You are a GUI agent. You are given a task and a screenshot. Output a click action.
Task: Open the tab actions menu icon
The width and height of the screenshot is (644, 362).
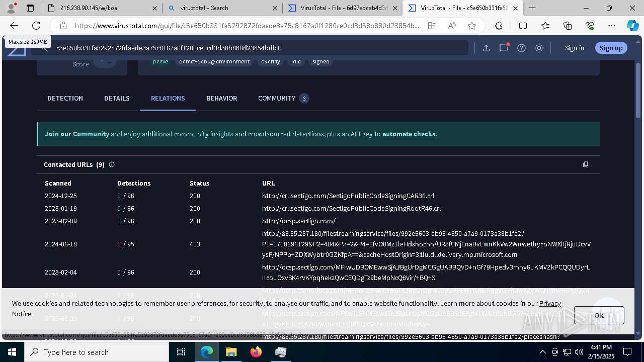click(x=30, y=8)
